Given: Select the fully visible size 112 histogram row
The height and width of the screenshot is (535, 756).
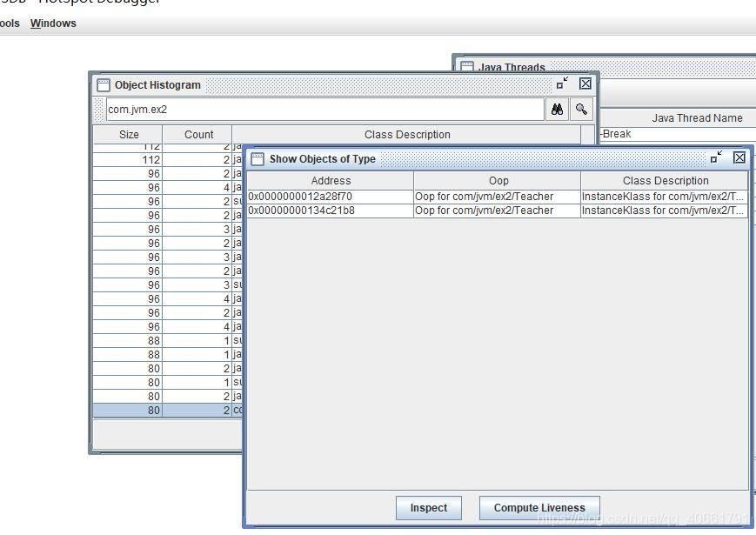Looking at the screenshot, I should coord(168,159).
